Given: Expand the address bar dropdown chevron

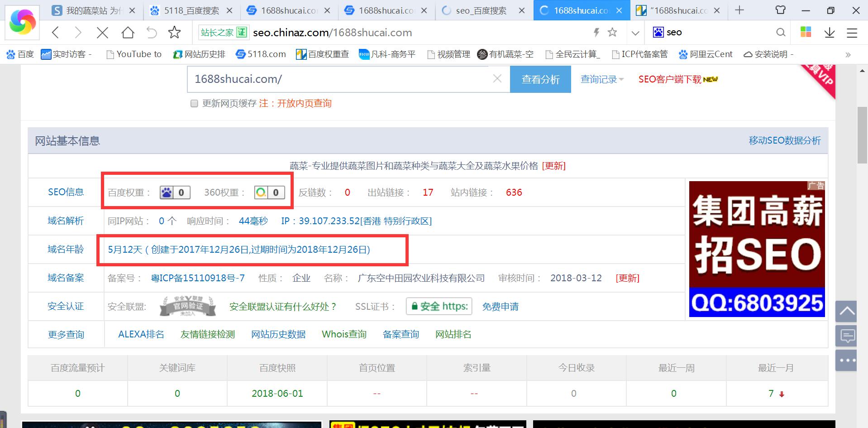Looking at the screenshot, I should 635,32.
